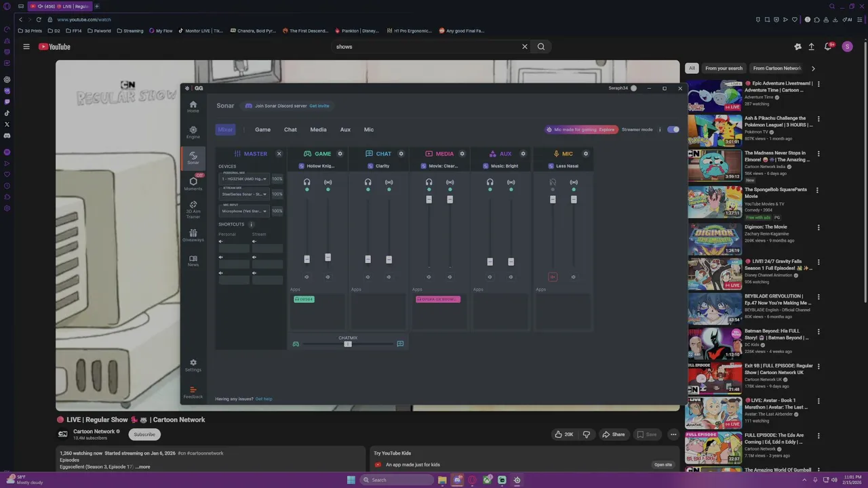Open MEDIA preset Movie: Clear selector

click(x=439, y=166)
